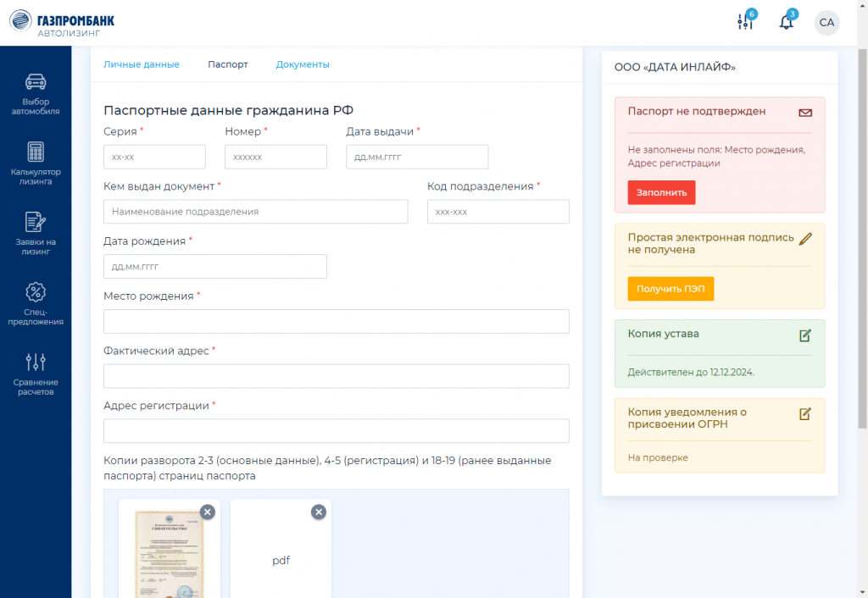868x598 pixels.
Task: Click the На проверке status text
Action: (x=658, y=457)
